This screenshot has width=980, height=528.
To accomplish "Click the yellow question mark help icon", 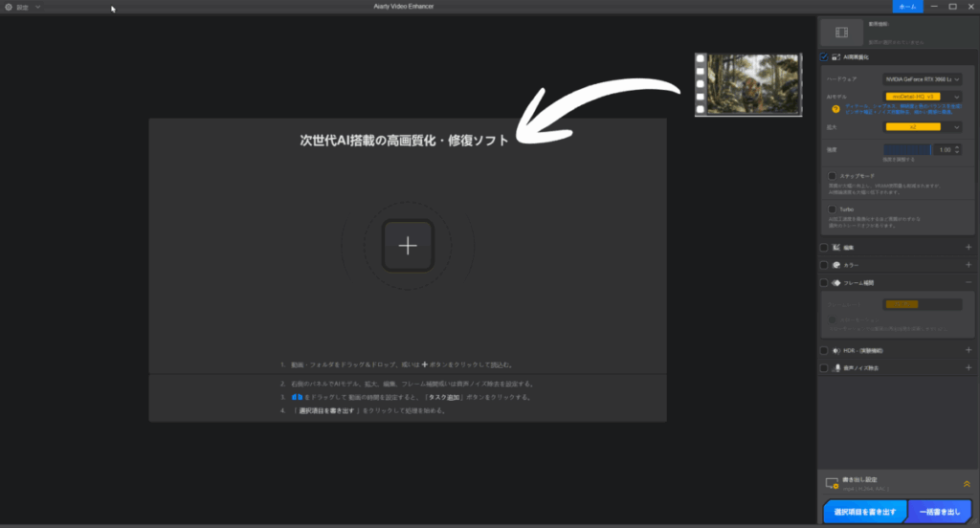I will click(x=835, y=109).
